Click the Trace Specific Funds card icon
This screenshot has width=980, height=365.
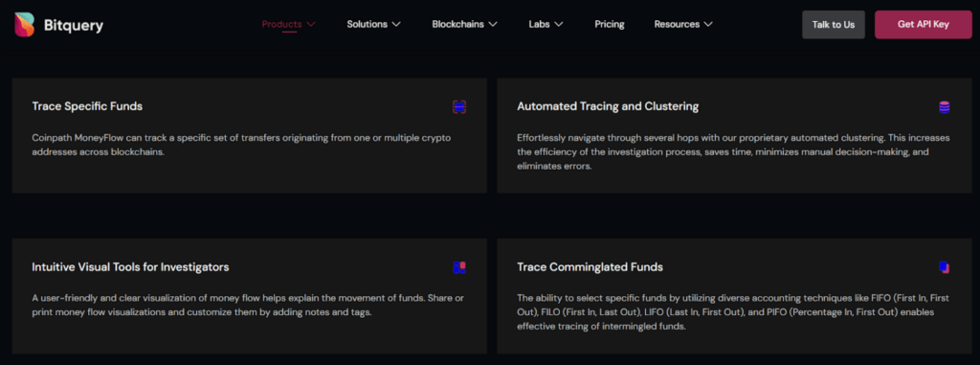[459, 107]
